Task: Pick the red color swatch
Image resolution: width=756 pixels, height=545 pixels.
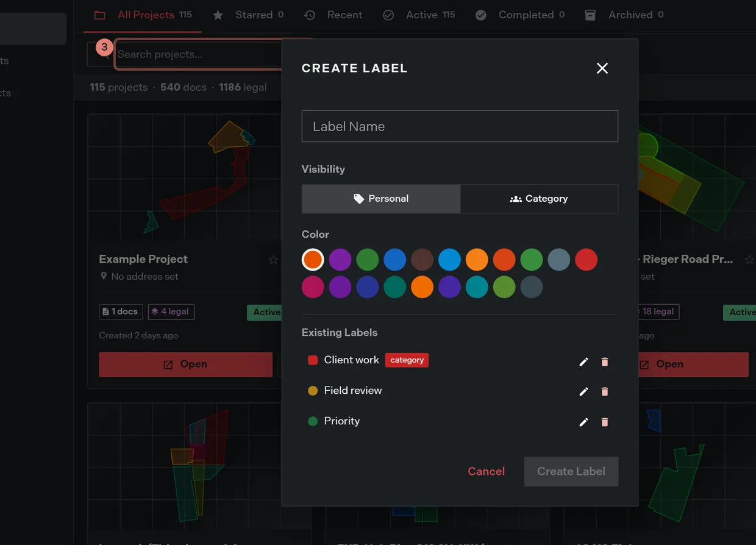Action: [x=587, y=260]
